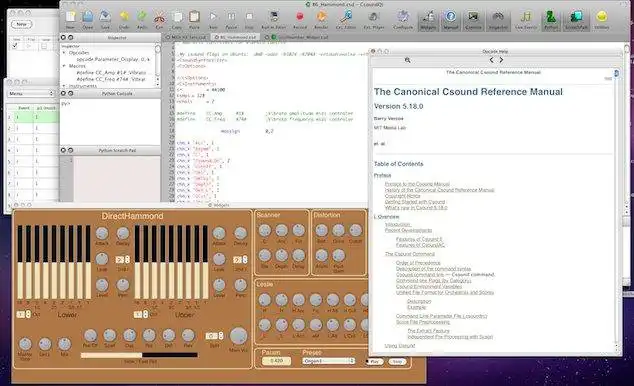Open the Order of Precedence link
The height and width of the screenshot is (386, 634).
418,263
